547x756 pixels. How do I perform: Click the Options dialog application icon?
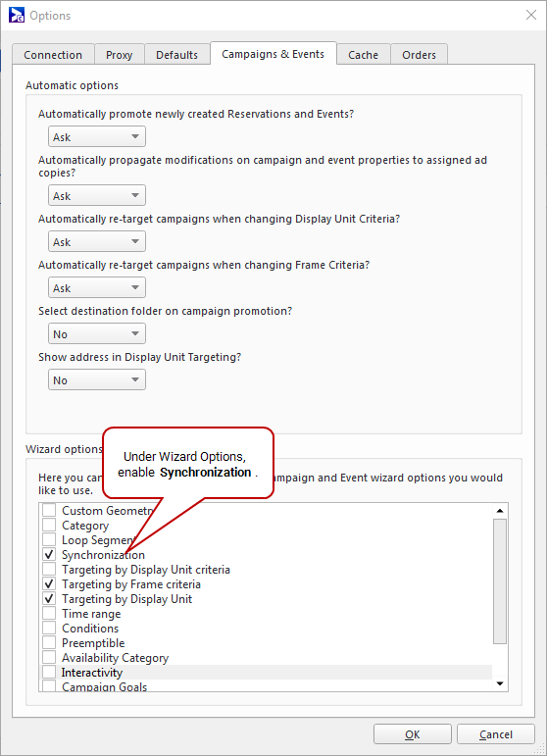(x=17, y=16)
